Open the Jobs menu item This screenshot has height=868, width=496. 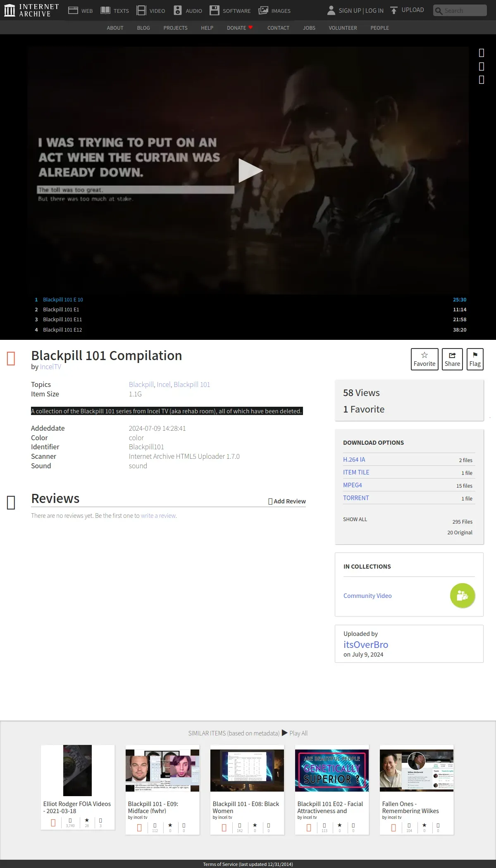click(309, 28)
